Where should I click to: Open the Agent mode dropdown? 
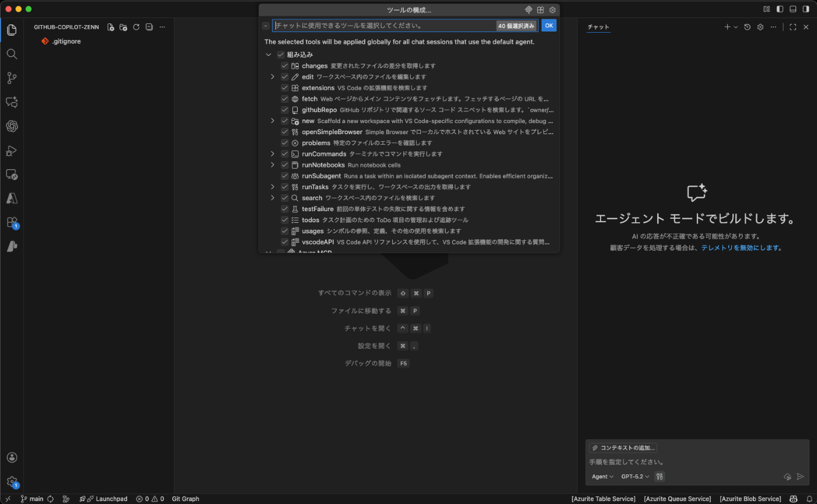coord(603,477)
